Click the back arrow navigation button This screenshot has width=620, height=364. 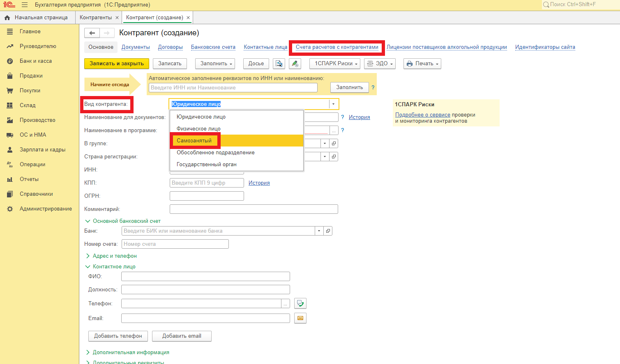click(92, 33)
